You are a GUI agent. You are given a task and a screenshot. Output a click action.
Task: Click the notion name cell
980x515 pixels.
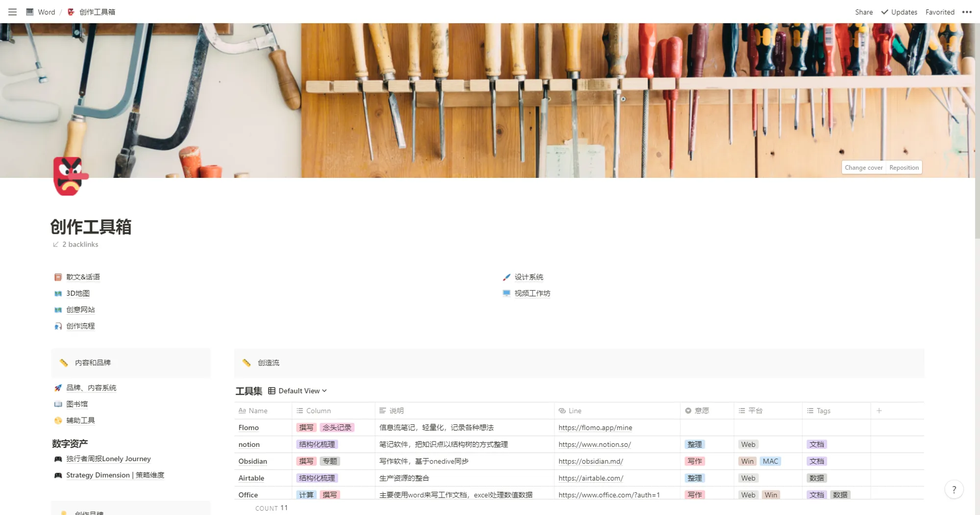click(263, 444)
